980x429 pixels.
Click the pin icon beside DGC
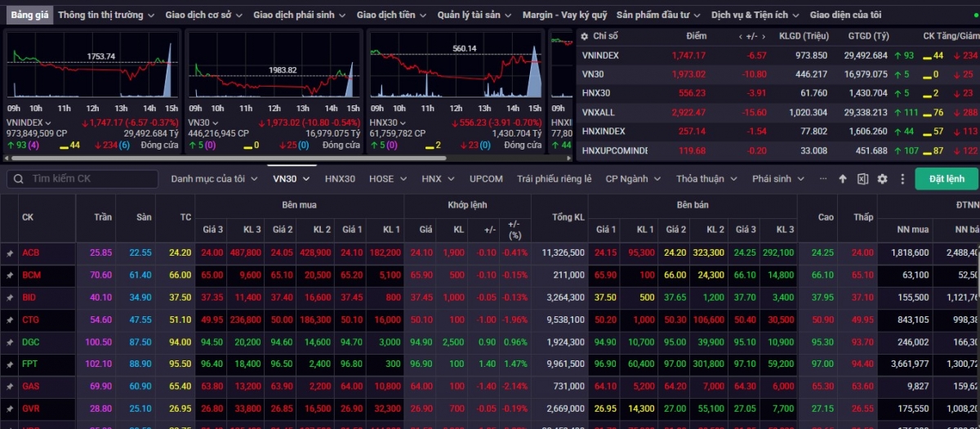[10, 342]
